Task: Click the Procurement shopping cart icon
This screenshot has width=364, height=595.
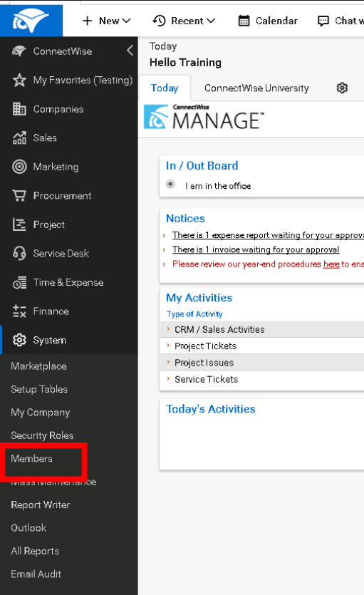Action: point(19,195)
